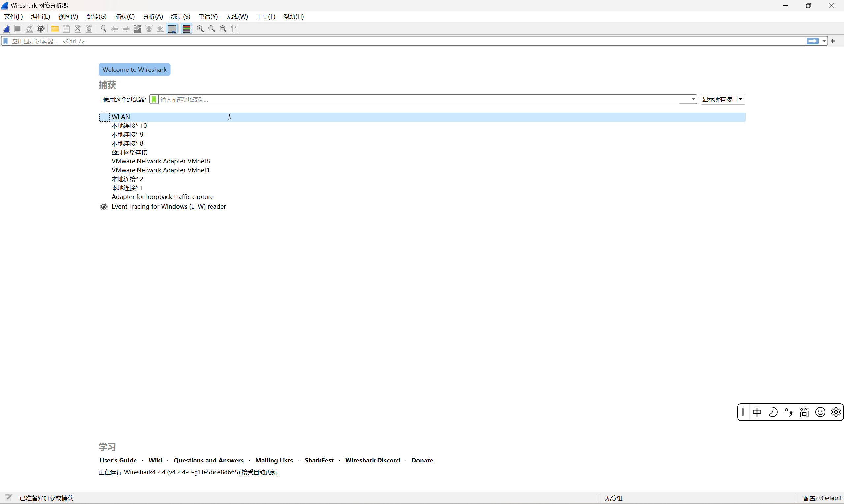Open ETW reader interface settings gear

click(x=104, y=207)
